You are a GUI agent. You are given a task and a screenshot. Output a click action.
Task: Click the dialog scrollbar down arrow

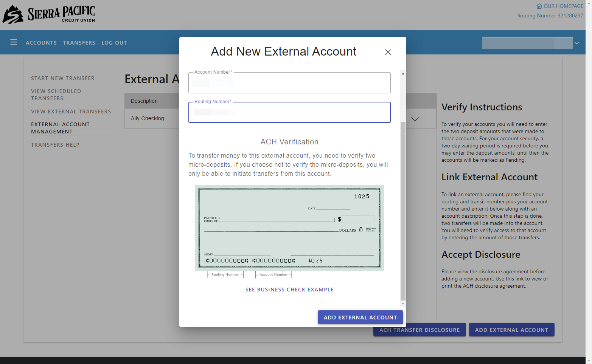(x=403, y=304)
